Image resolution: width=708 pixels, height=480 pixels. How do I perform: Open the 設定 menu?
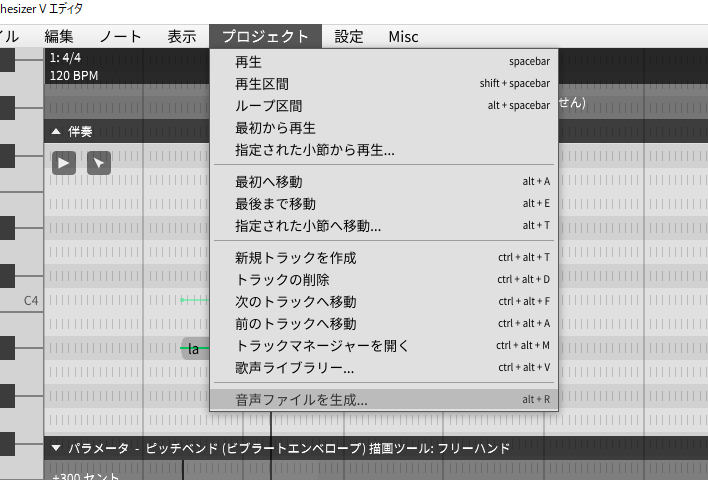pos(349,37)
